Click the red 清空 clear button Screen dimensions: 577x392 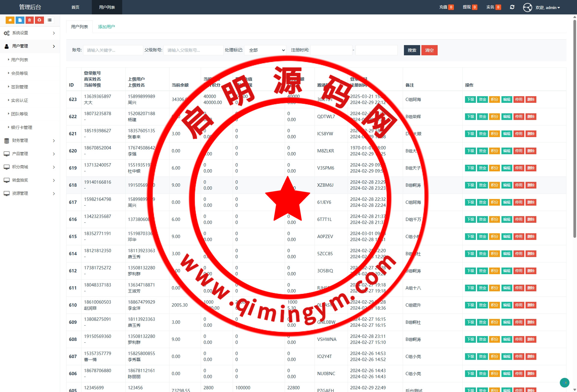[429, 50]
